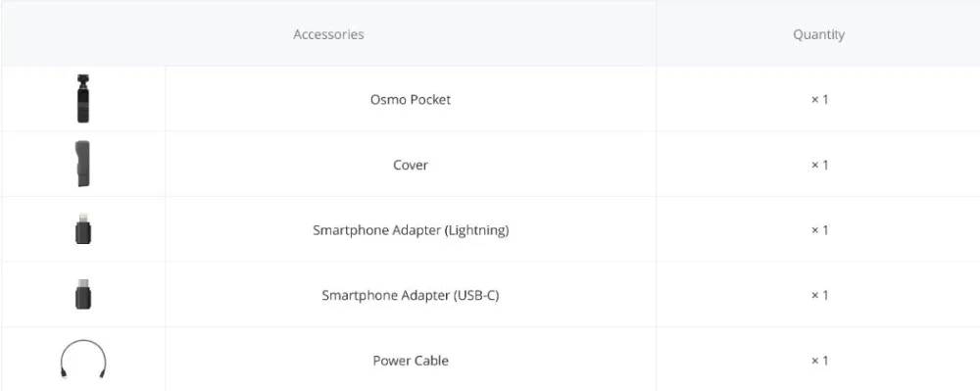Click blank space beside Power Cable label
This screenshot has height=391, width=980.
click(550, 361)
